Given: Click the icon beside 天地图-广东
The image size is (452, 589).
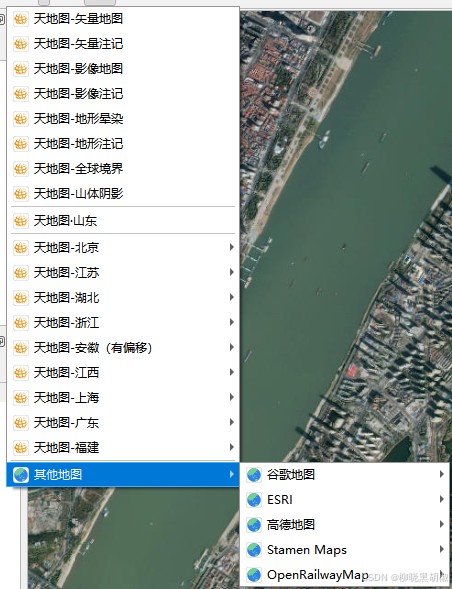Looking at the screenshot, I should tap(21, 423).
